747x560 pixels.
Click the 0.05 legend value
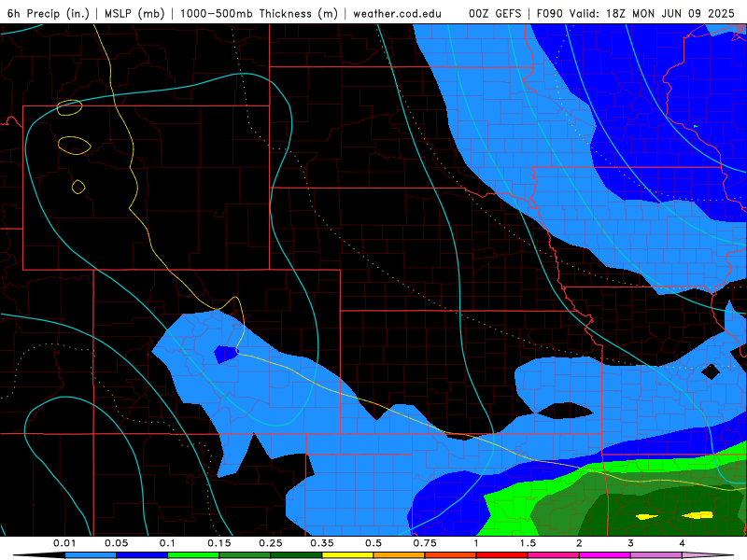(x=116, y=543)
